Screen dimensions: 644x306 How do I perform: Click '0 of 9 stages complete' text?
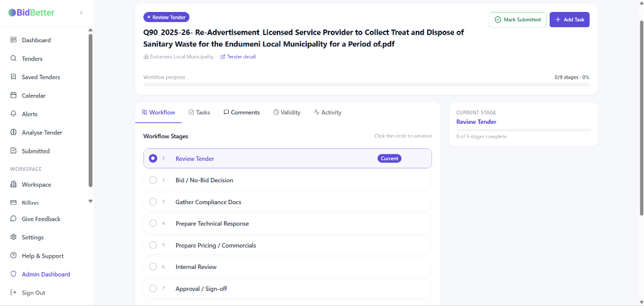[481, 136]
